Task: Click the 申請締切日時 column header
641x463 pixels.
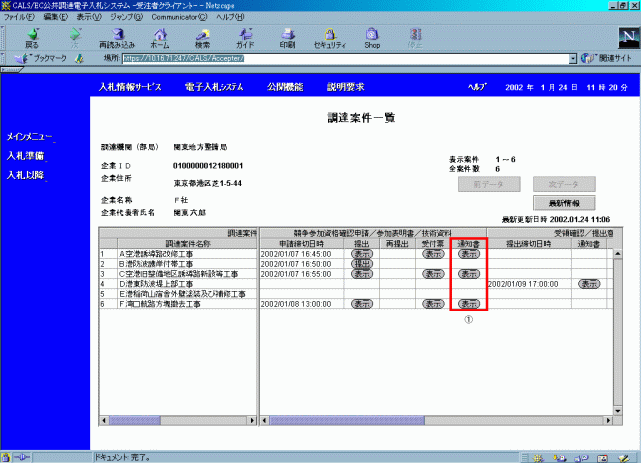Action: coord(302,244)
